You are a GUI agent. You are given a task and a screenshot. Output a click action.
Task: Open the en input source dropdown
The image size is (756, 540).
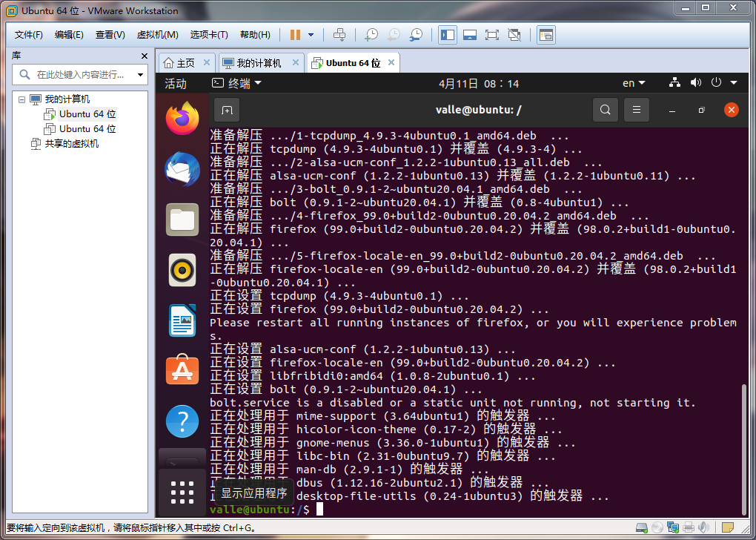633,84
